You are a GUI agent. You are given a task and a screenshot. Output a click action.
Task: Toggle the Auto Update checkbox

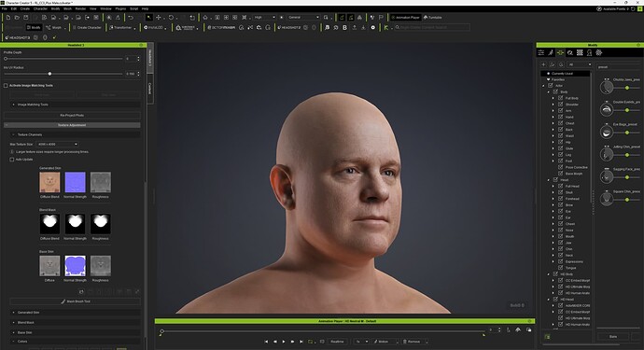click(12, 160)
